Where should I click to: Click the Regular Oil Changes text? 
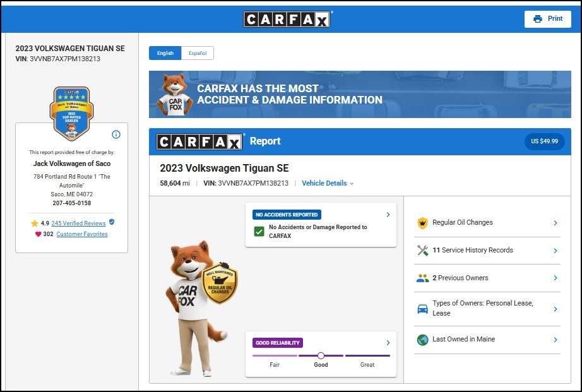pyautogui.click(x=463, y=222)
